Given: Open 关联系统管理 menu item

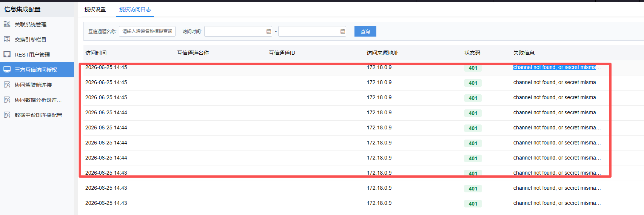Looking at the screenshot, I should point(37,25).
